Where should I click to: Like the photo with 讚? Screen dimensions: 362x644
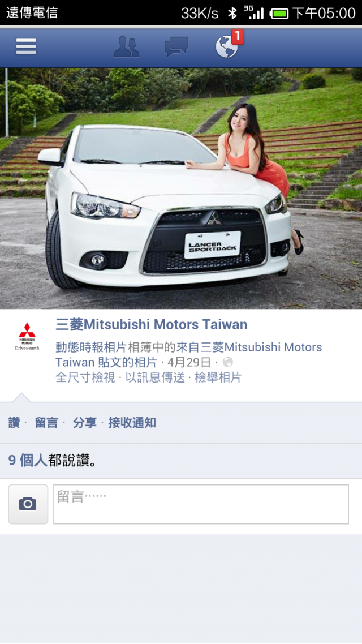click(x=14, y=423)
